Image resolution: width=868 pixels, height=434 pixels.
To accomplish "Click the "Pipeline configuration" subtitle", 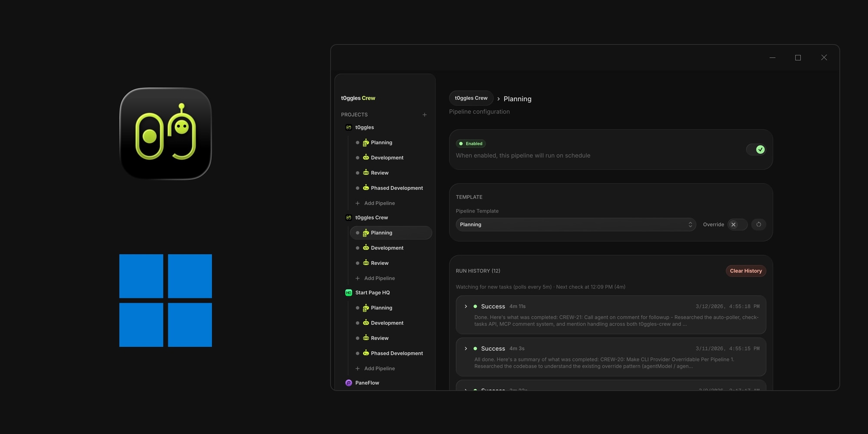I will coord(479,112).
